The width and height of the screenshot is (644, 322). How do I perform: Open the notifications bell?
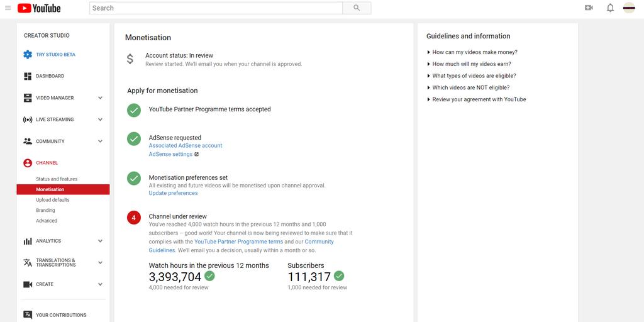point(610,8)
